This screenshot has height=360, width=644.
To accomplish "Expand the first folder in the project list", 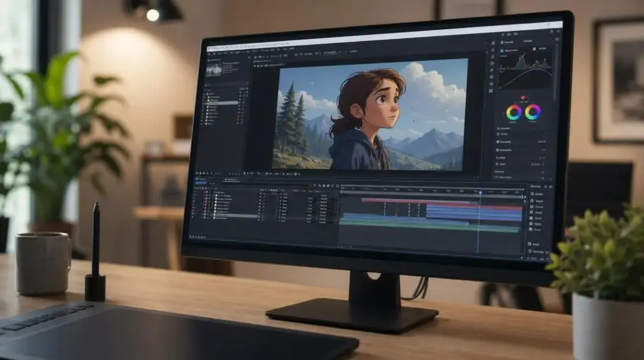I will pyautogui.click(x=205, y=94).
